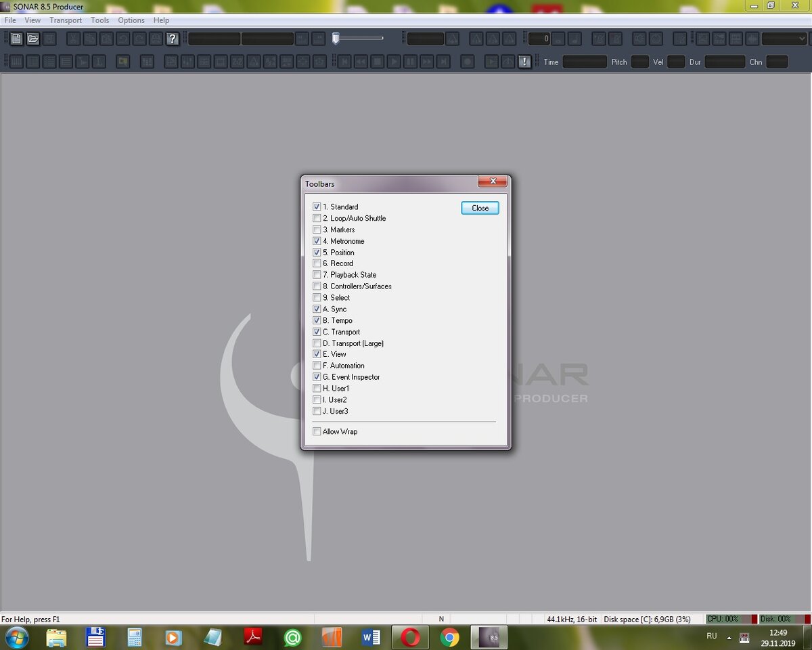
Task: Enable the 3. Markers toolbar checkbox
Action: pyautogui.click(x=317, y=230)
